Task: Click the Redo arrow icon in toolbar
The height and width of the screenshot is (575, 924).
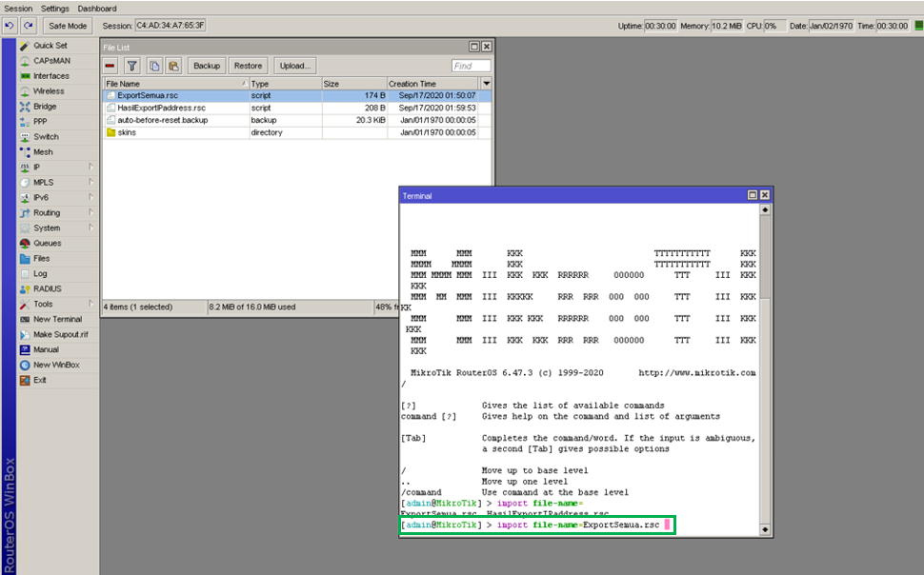Action: 29,26
